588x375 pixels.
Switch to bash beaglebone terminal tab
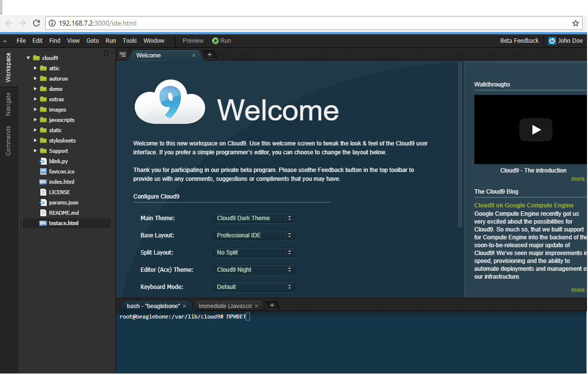(x=154, y=307)
